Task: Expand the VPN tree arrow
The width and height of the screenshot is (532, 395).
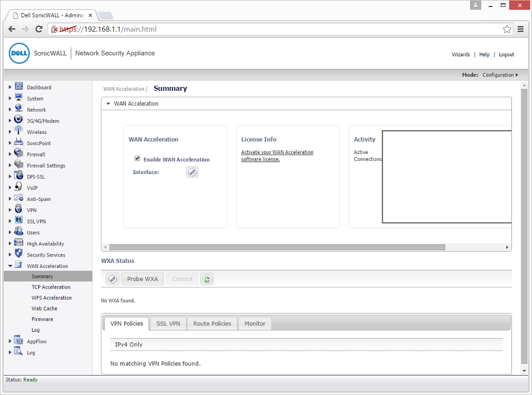Action: click(x=10, y=210)
